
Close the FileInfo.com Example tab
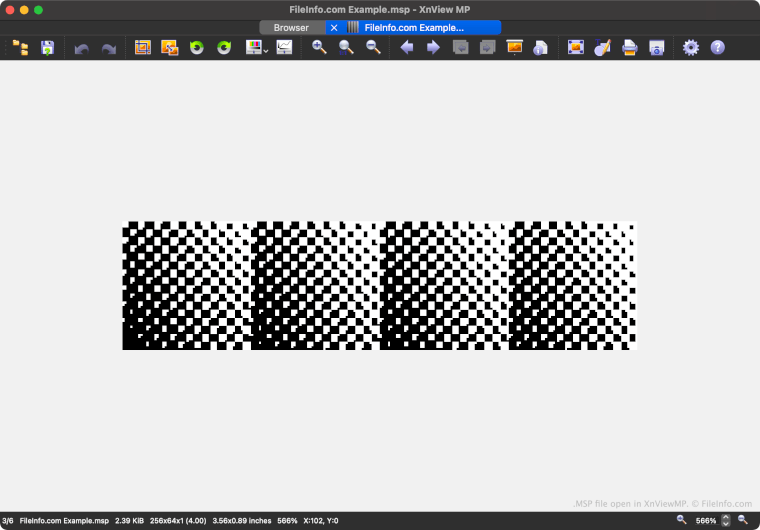tap(335, 28)
